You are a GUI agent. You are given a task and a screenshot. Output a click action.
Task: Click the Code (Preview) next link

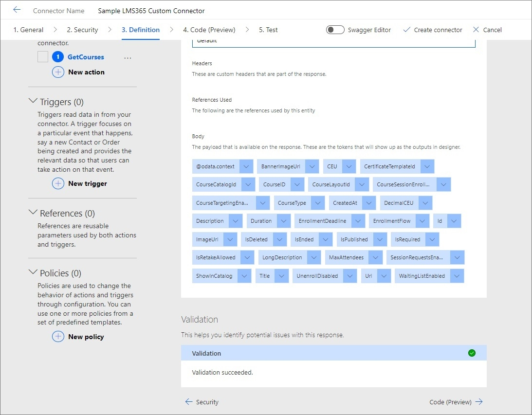click(456, 402)
